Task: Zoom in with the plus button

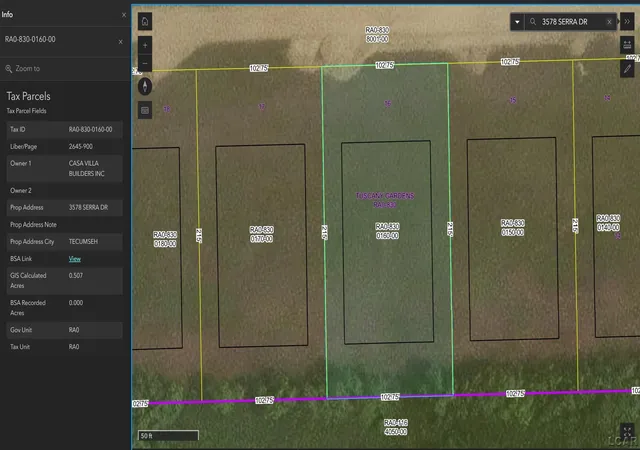Action: point(145,45)
